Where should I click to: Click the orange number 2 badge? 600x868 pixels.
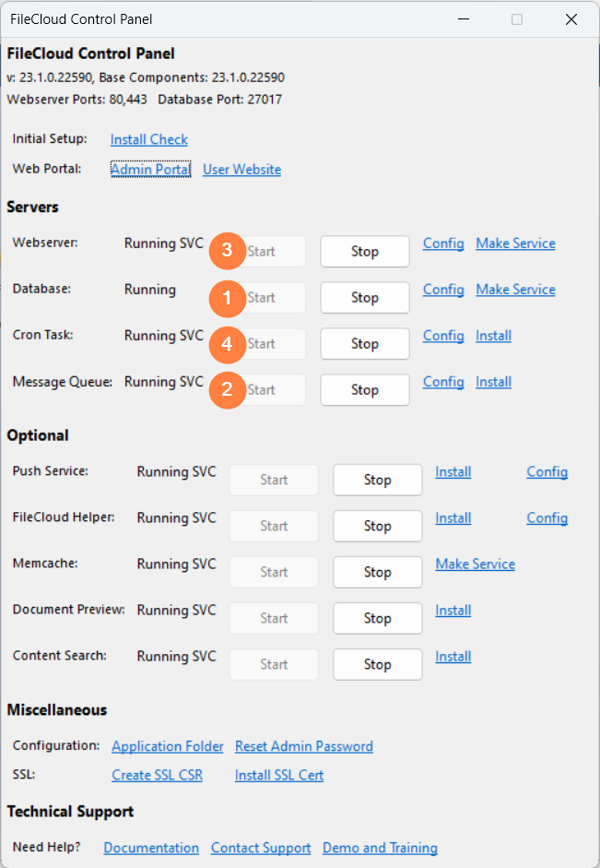click(x=227, y=389)
